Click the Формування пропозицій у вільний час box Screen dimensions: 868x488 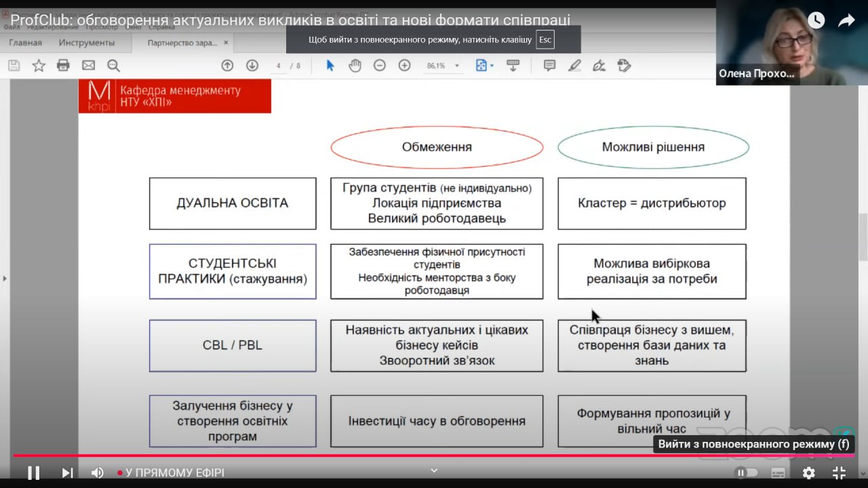(x=652, y=421)
